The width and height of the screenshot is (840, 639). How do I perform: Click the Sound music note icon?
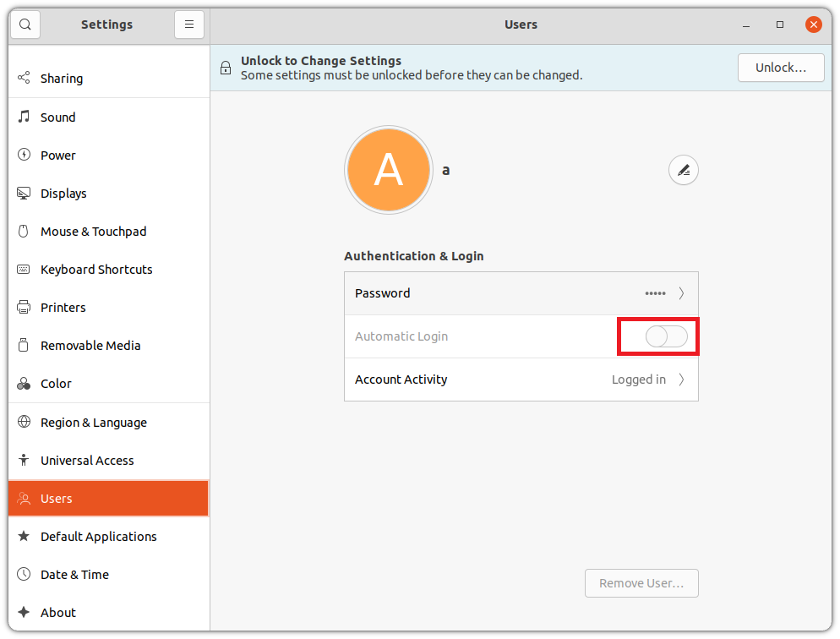click(24, 117)
